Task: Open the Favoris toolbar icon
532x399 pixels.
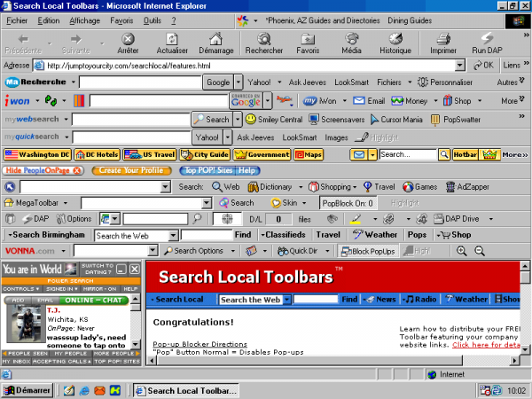Action: click(308, 39)
